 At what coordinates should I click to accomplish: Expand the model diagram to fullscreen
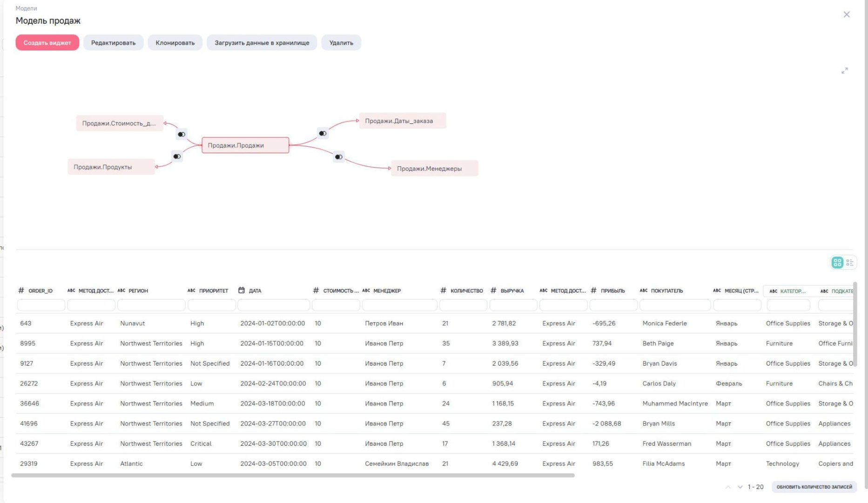coord(844,71)
